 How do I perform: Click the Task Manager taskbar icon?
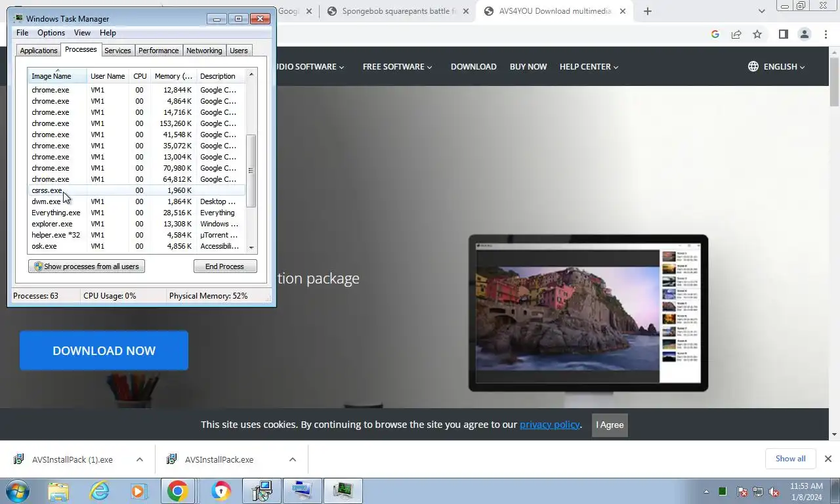[343, 491]
